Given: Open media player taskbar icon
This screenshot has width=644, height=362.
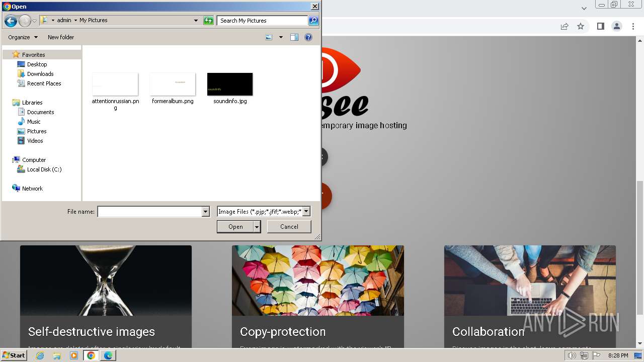Looking at the screenshot, I should pyautogui.click(x=74, y=355).
